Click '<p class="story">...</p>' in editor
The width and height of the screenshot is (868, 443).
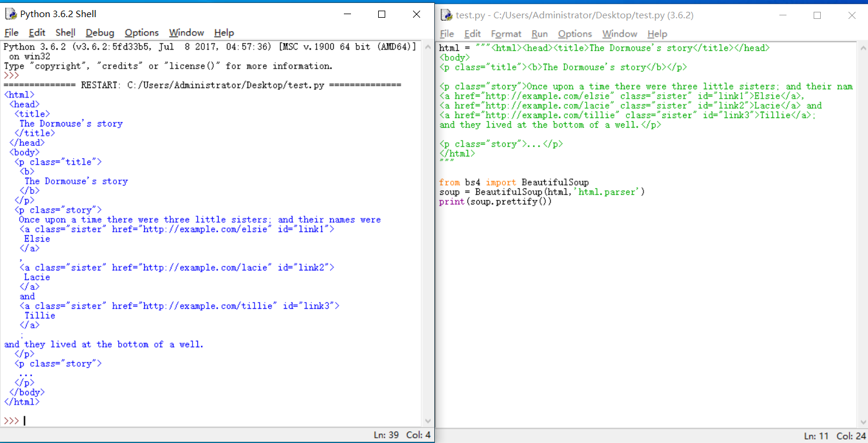[x=501, y=144]
